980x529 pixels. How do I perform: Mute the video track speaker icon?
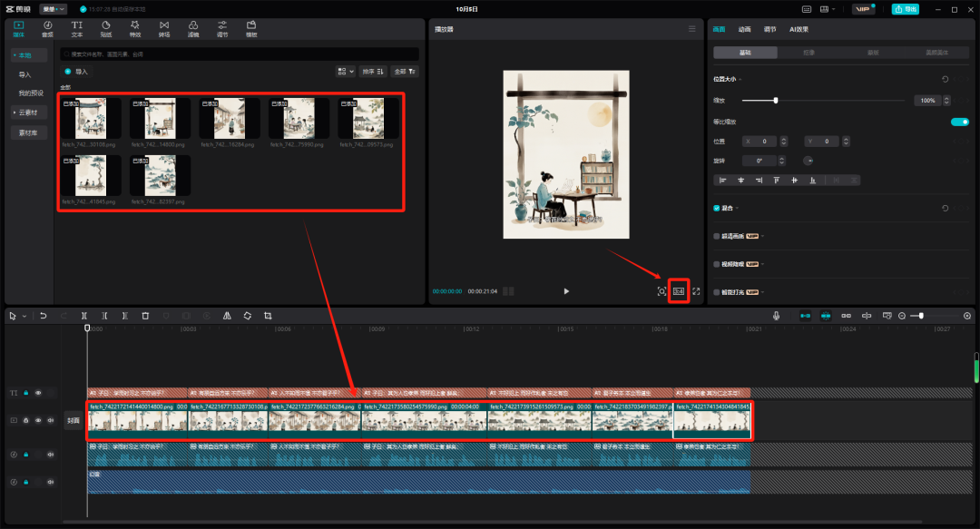click(x=51, y=421)
